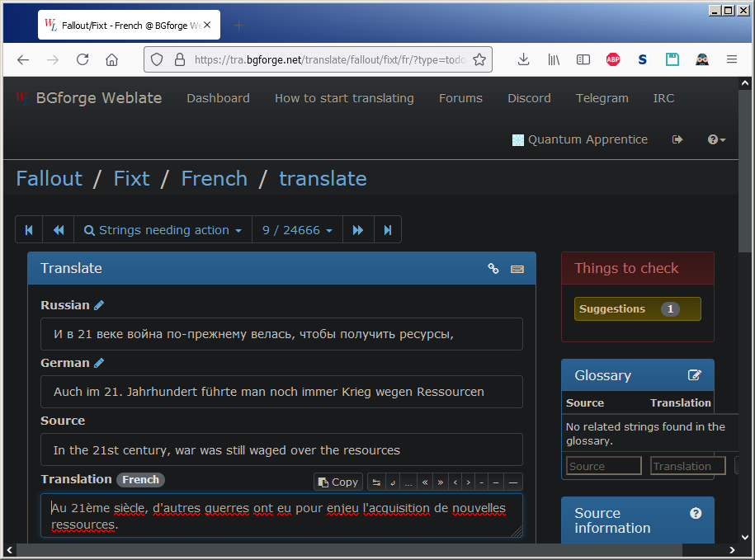Open the browser hamburger menu
The width and height of the screenshot is (755, 560).
point(732,59)
